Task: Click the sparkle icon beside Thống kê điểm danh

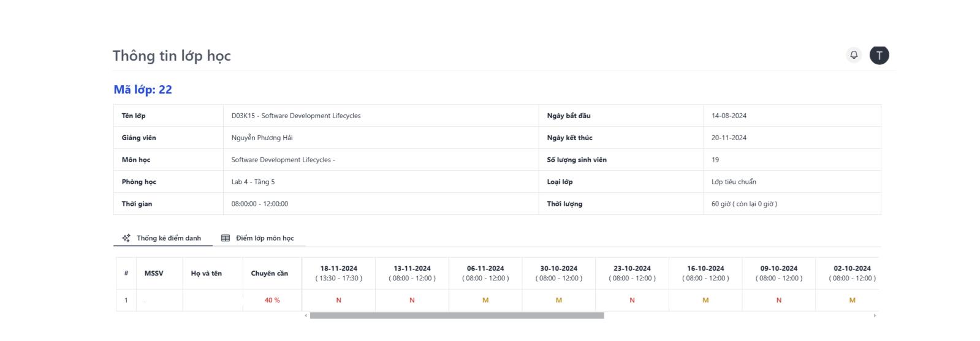Action: coord(126,238)
